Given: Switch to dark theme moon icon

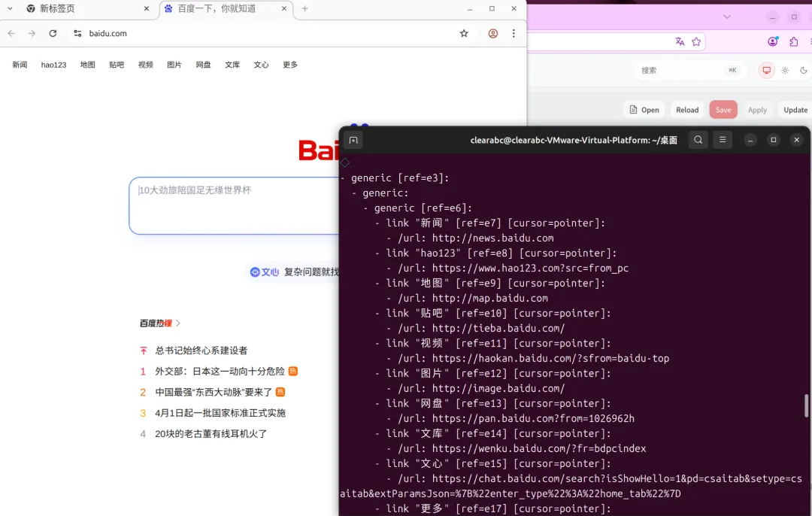Looking at the screenshot, I should pos(804,71).
